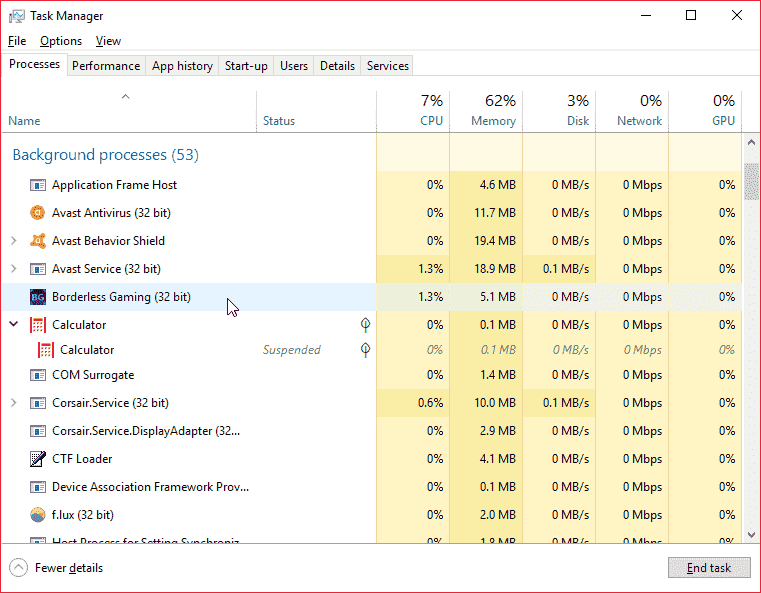Select the Processes tab
This screenshot has width=761, height=593.
(34, 64)
